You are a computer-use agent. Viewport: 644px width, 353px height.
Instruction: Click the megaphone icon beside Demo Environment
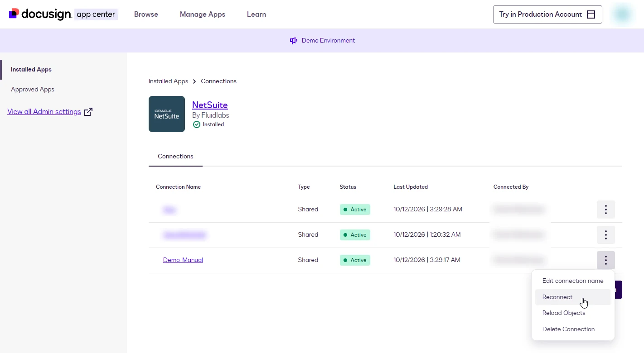(294, 41)
